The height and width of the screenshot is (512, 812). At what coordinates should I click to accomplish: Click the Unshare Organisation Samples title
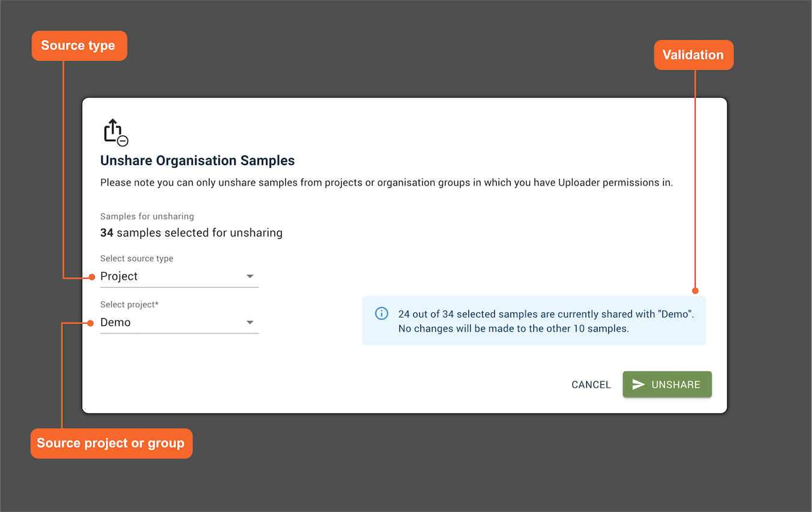tap(197, 160)
